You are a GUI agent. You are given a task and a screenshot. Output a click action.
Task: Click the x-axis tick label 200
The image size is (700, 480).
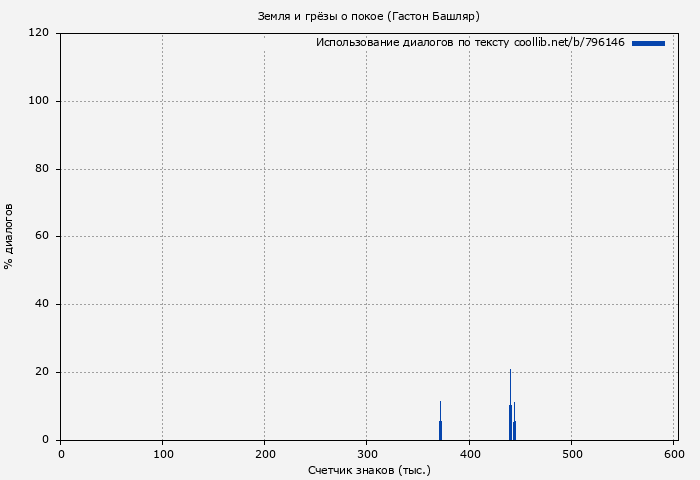tap(265, 454)
